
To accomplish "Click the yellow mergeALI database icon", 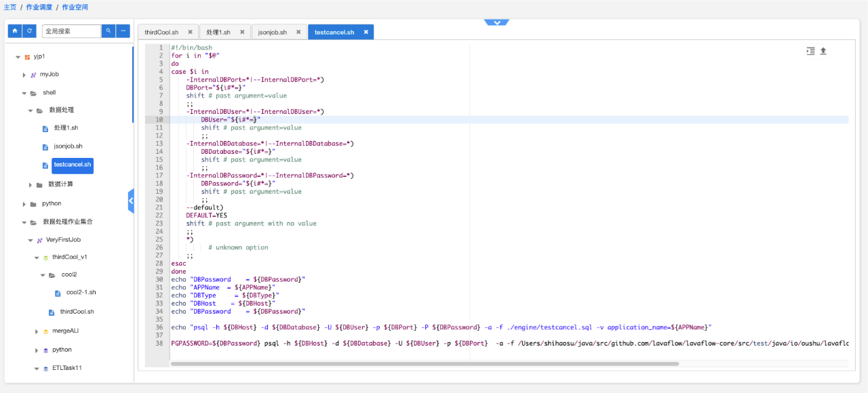I will tap(45, 331).
